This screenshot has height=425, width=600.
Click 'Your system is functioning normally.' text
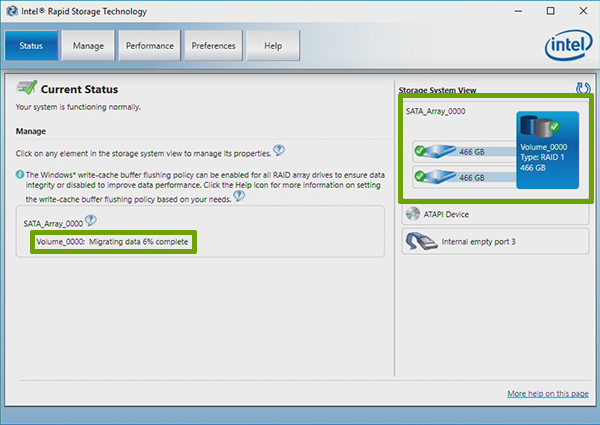pos(78,107)
